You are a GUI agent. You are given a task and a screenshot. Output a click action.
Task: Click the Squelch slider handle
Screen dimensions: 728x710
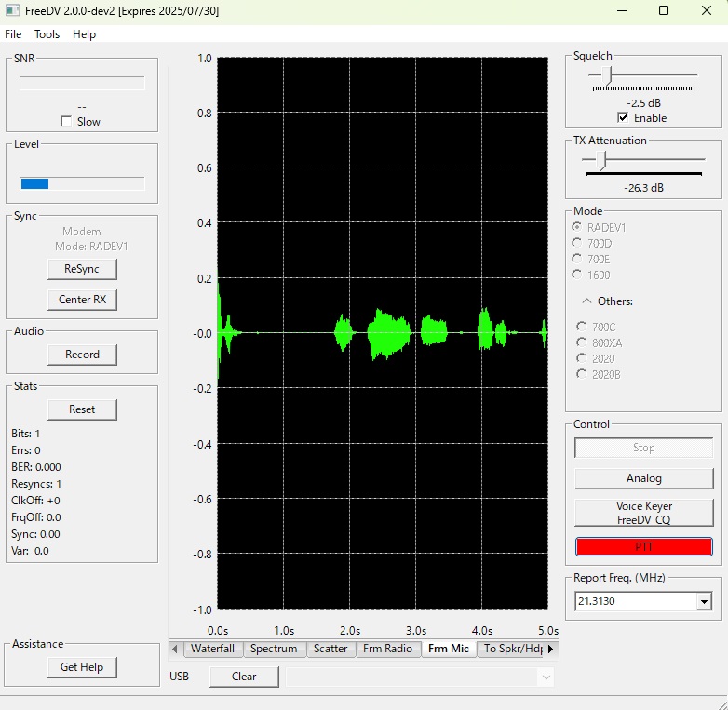pos(606,75)
